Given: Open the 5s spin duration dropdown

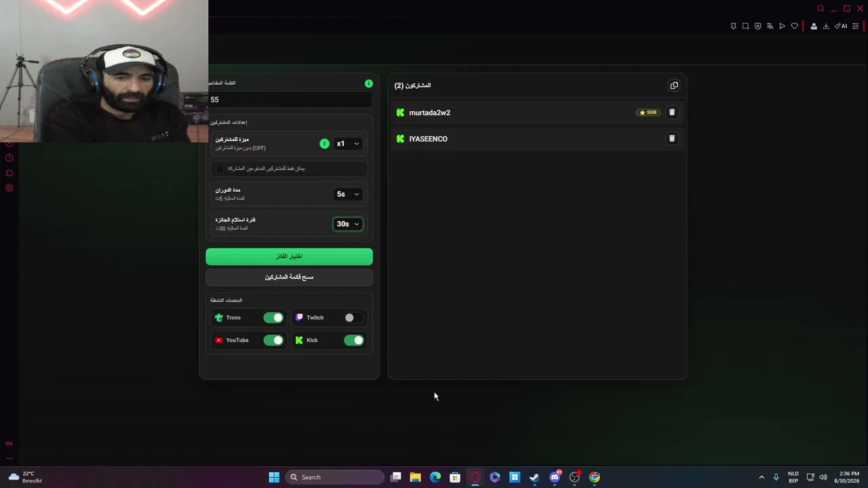Looking at the screenshot, I should [x=348, y=194].
